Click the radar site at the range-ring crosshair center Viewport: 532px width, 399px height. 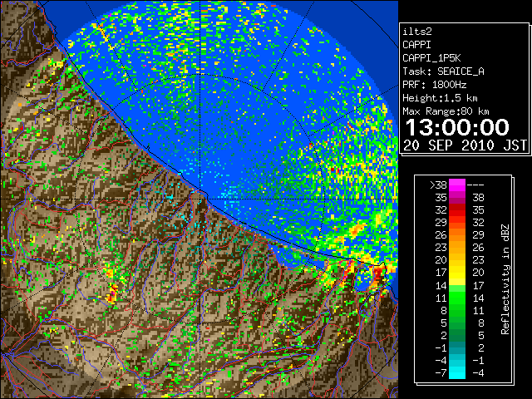pyautogui.click(x=200, y=199)
